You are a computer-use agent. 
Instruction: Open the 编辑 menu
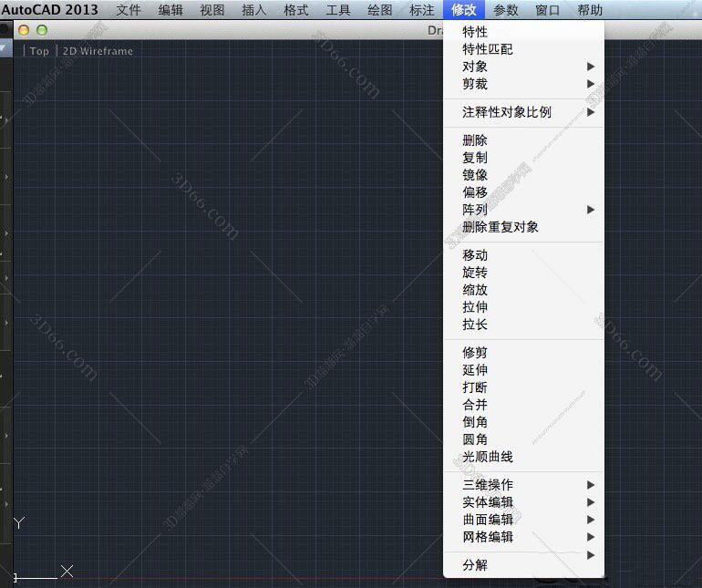(x=170, y=10)
